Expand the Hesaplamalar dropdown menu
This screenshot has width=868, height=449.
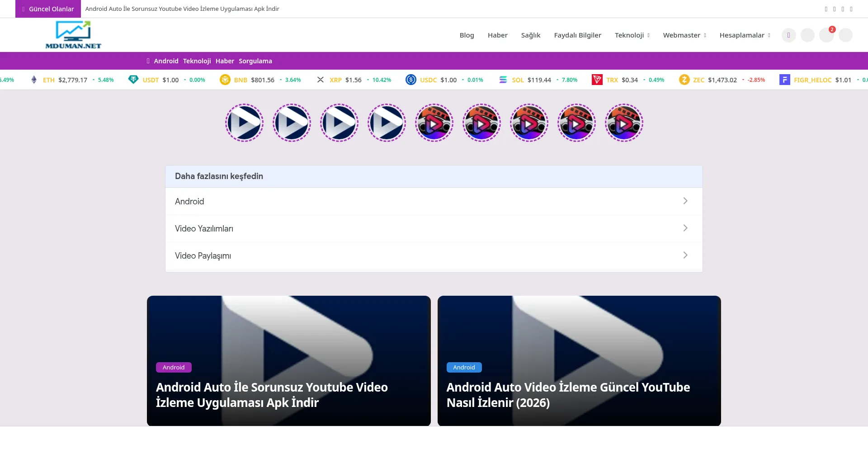[745, 35]
